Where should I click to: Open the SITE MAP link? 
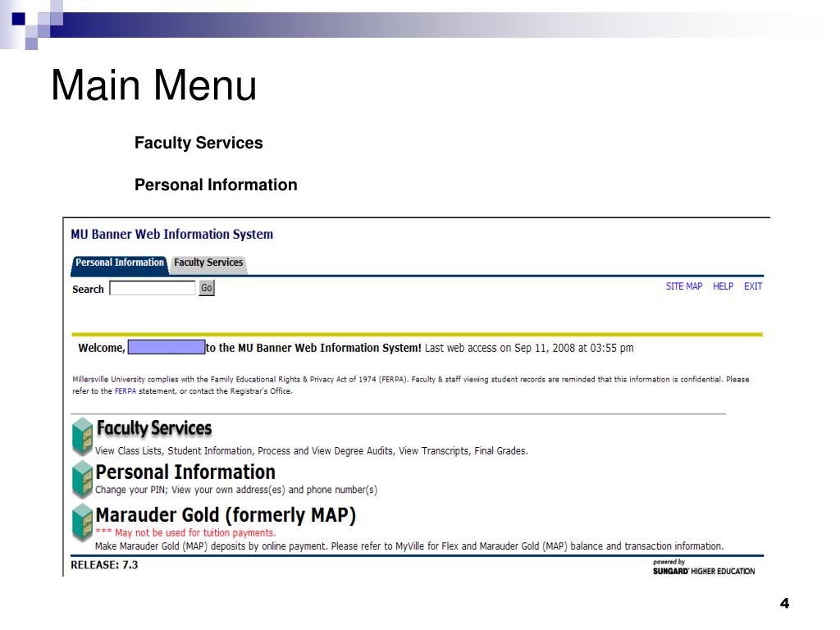[684, 286]
